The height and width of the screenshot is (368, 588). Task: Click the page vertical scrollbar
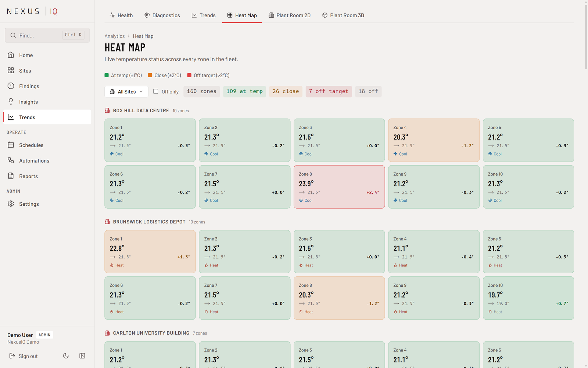coord(586,37)
